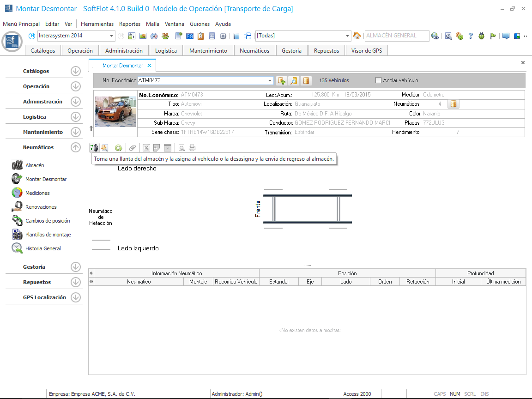Screen dimensions: 532x399
Task: Click the refresh icon in vehicle toolbar
Action: (119, 148)
